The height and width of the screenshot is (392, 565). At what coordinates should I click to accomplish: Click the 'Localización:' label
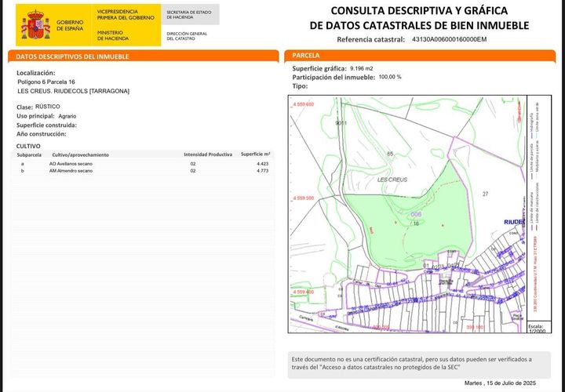coord(36,73)
